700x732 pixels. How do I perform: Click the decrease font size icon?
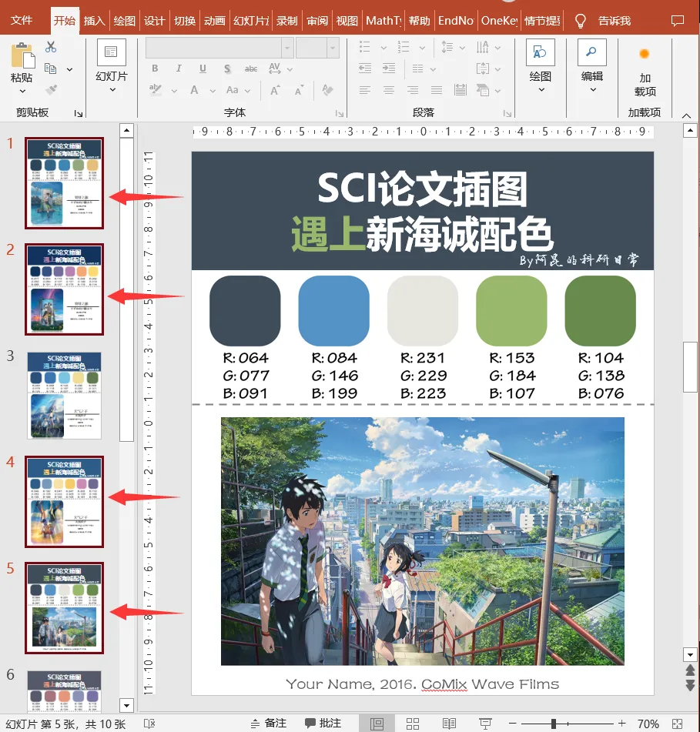pos(299,90)
